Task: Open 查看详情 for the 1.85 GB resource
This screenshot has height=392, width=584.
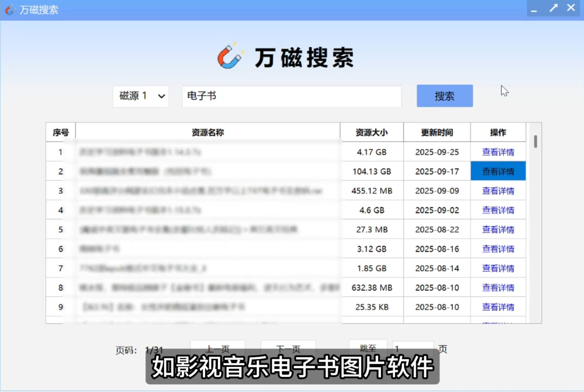Action: tap(498, 268)
